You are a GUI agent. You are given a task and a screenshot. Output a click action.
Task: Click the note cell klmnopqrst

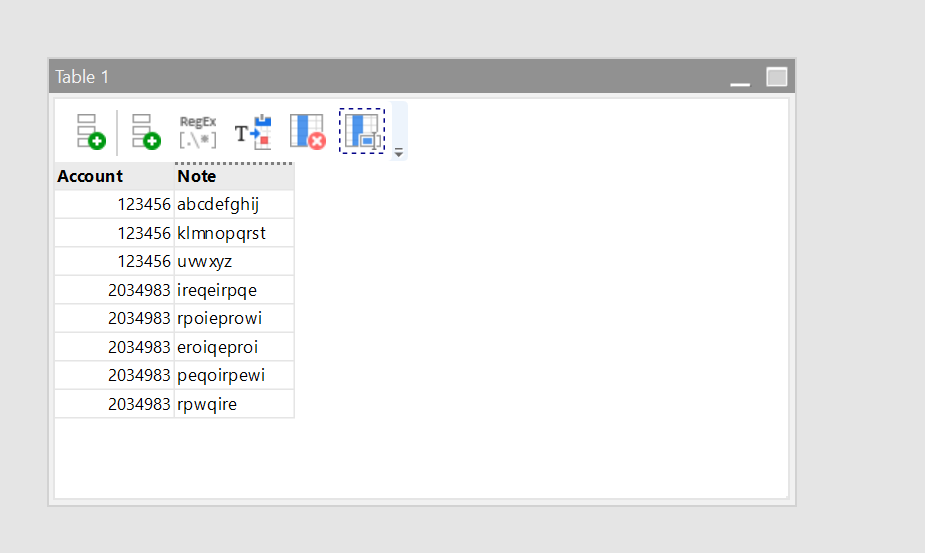point(234,233)
